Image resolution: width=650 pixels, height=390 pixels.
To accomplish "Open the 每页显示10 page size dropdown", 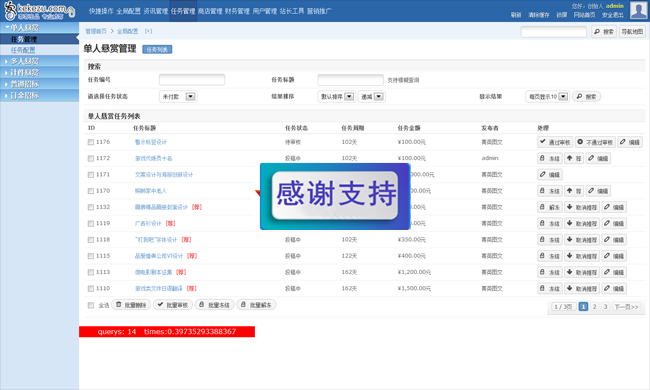I will click(548, 97).
